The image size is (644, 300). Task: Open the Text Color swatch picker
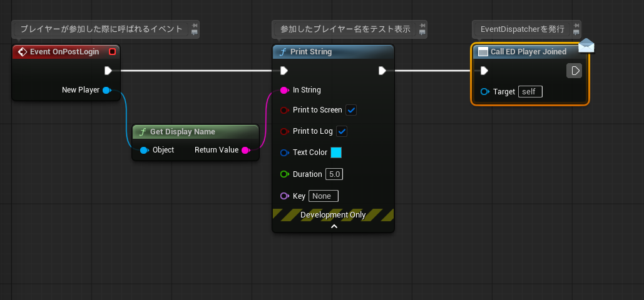point(336,152)
